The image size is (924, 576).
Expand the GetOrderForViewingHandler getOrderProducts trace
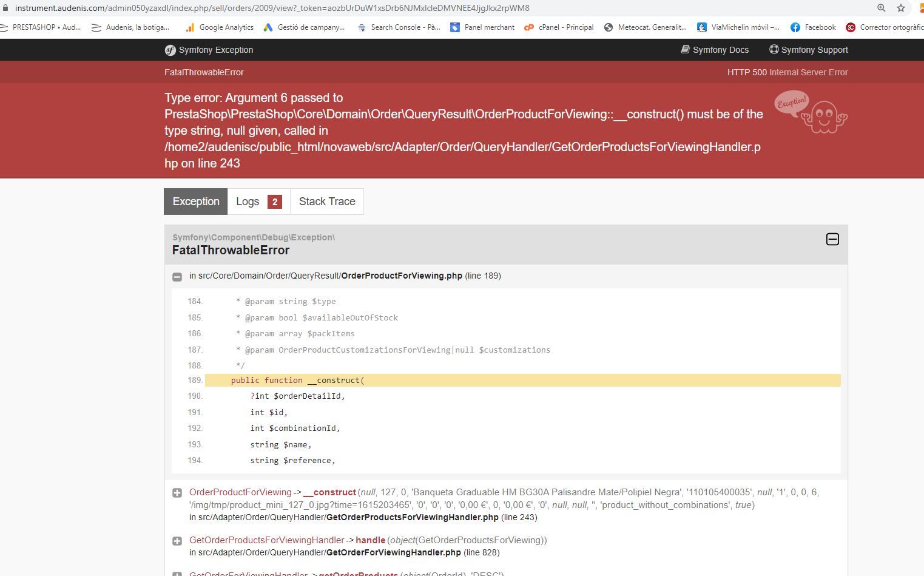coord(177,574)
